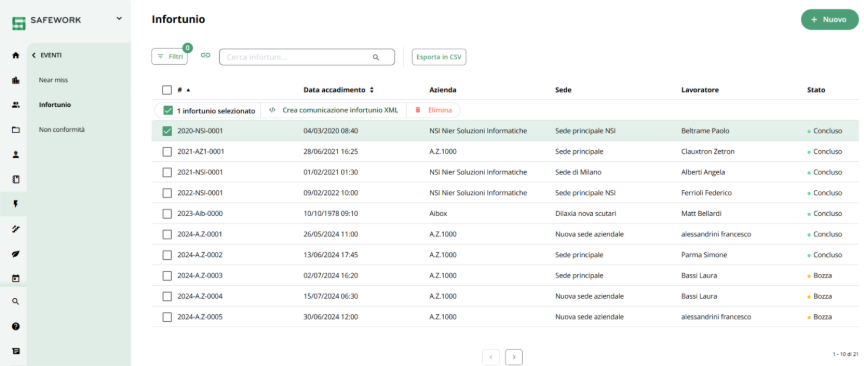Open the folder icon in sidebar

click(x=15, y=130)
